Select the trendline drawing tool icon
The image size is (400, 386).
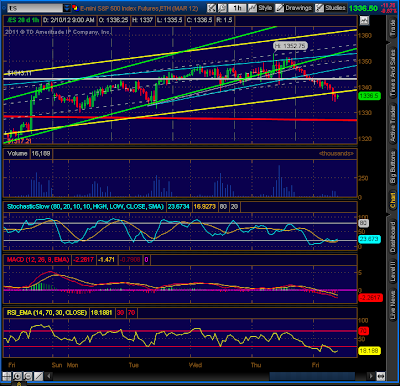tap(38, 376)
